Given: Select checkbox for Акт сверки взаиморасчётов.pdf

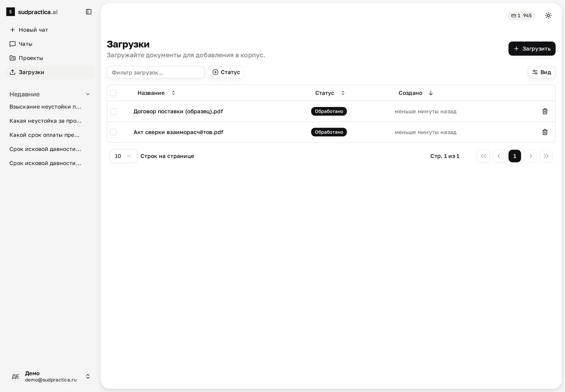Looking at the screenshot, I should (113, 132).
